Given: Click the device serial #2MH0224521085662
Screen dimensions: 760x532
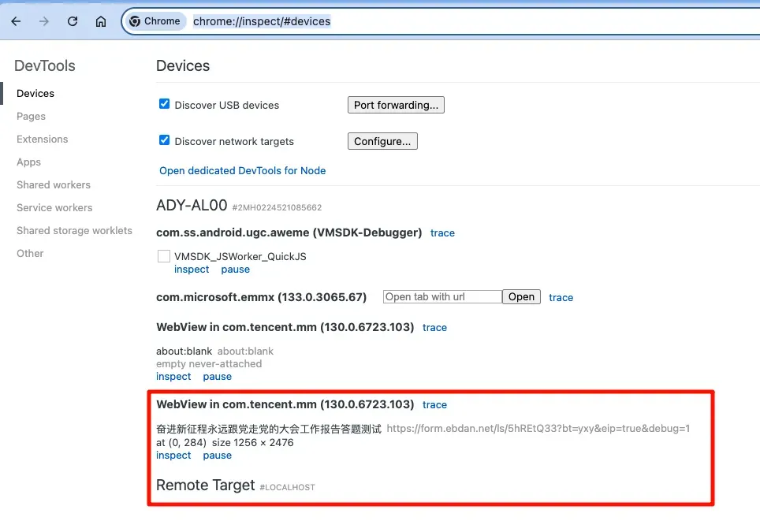Looking at the screenshot, I should [277, 208].
